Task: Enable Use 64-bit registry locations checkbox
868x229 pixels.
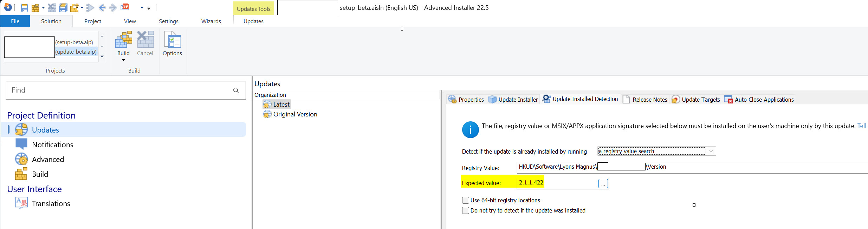Action: 466,200
